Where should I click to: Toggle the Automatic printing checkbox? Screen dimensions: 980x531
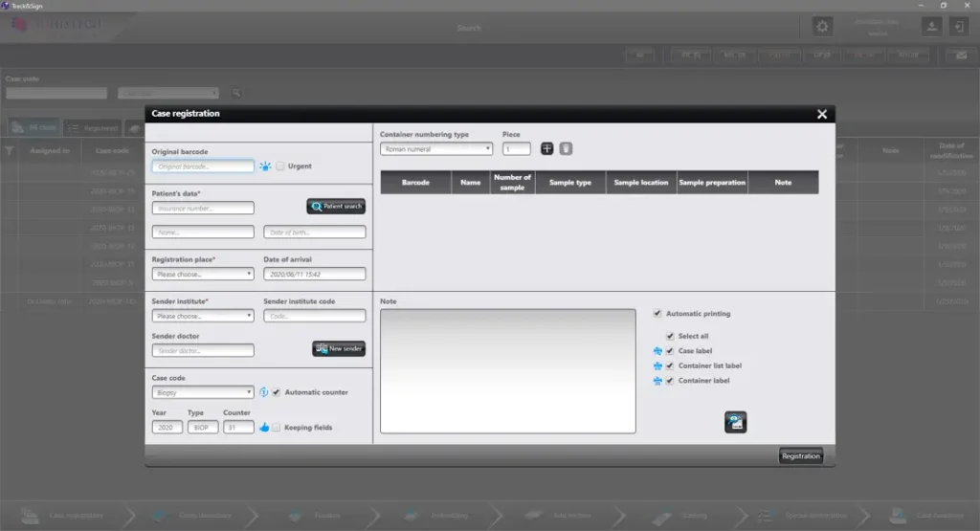[657, 314]
